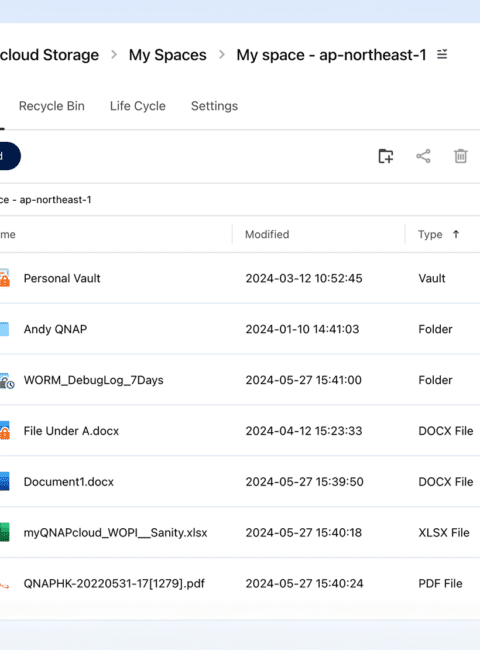The image size is (480, 650).
Task: Click the chevron after cloud Storage
Action: 114,55
